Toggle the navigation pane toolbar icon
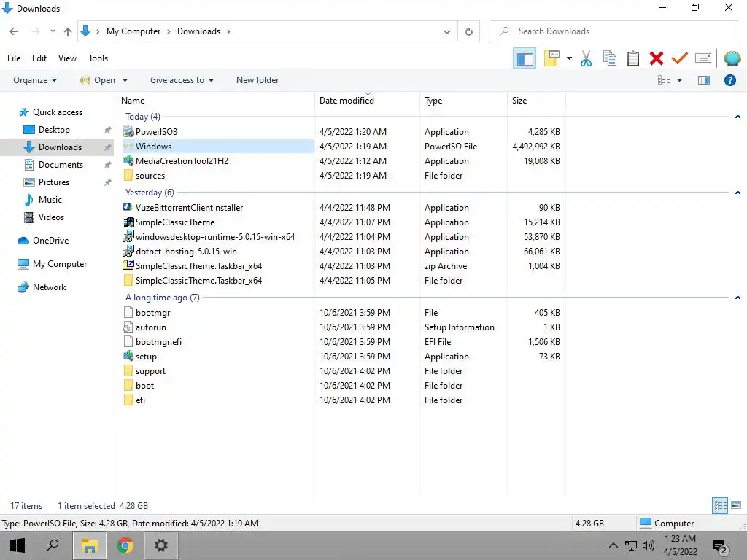 [x=525, y=58]
